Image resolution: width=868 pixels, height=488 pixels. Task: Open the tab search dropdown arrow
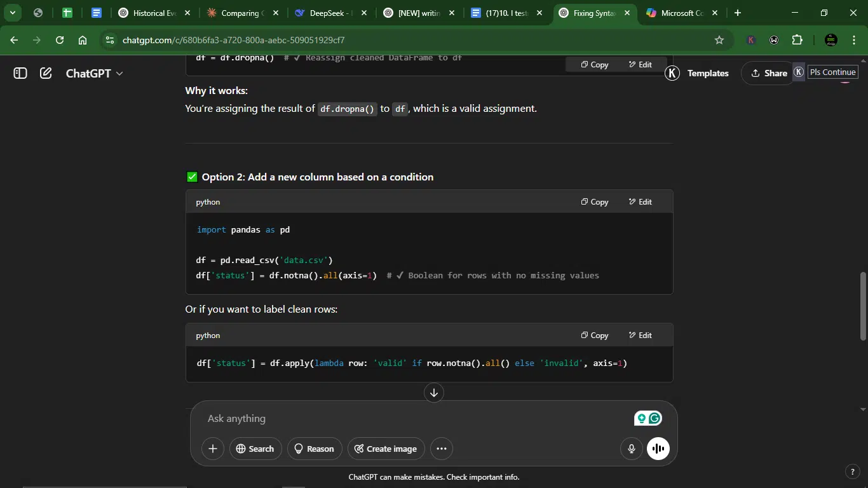point(12,13)
